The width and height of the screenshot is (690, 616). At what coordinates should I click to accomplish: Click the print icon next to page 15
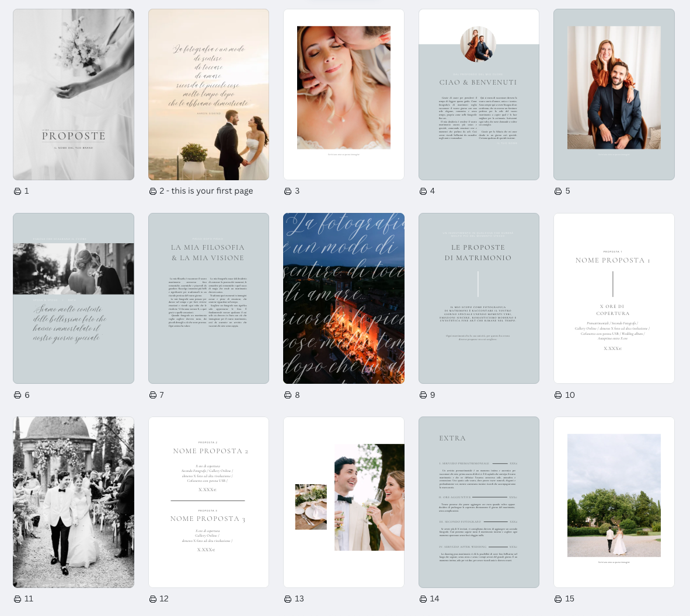coord(558,599)
